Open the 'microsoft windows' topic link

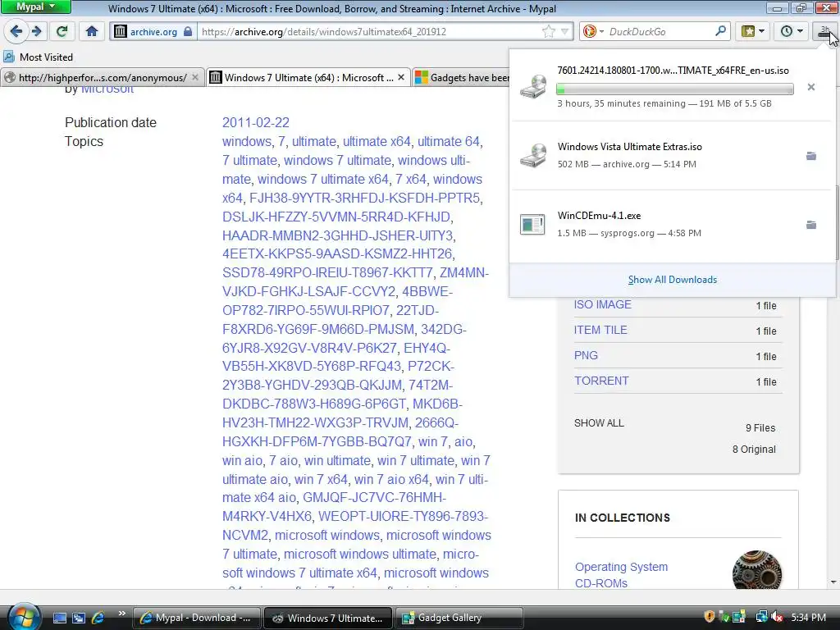pos(327,535)
